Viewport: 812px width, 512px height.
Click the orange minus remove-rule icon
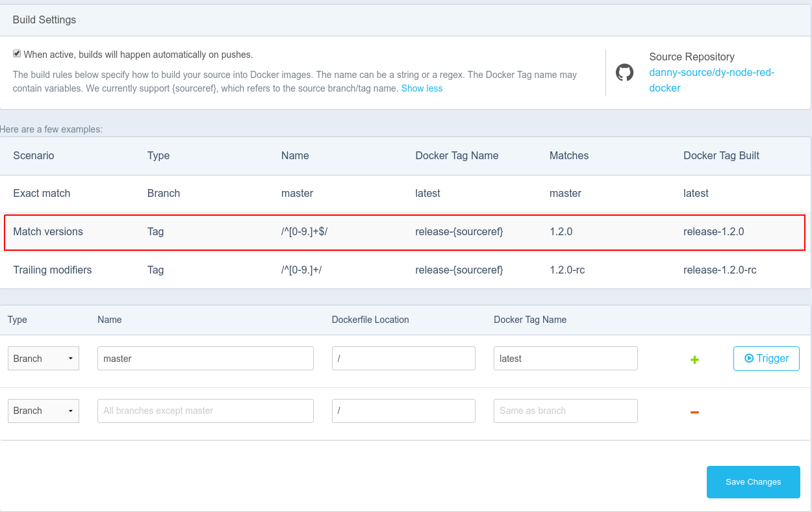click(x=694, y=412)
